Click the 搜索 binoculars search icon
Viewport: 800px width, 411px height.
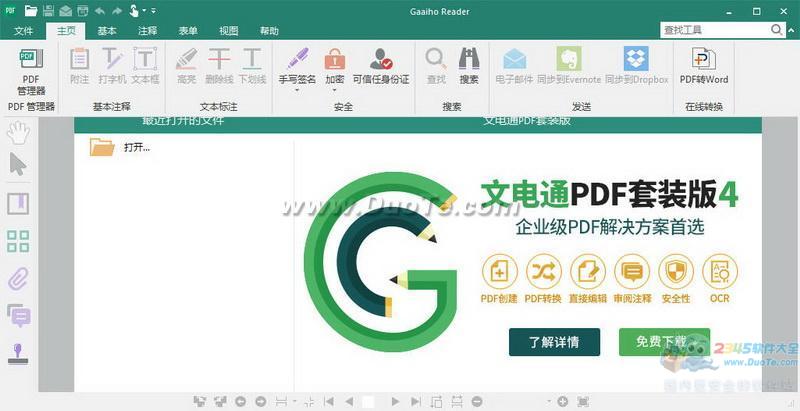click(469, 59)
